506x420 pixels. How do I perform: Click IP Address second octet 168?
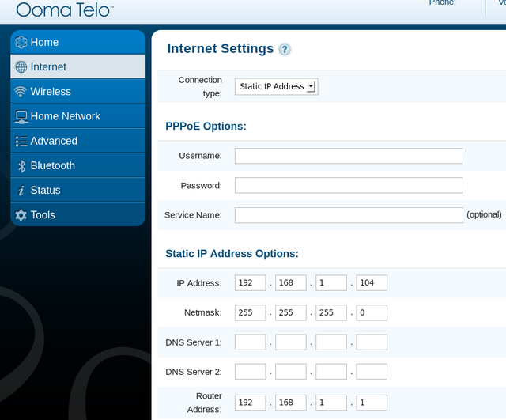[291, 283]
